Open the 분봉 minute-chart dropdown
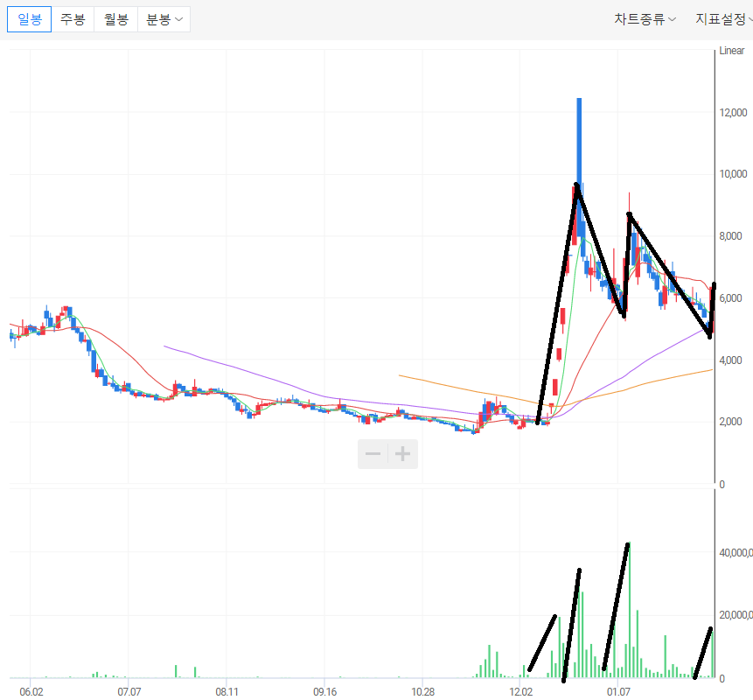 pos(164,19)
